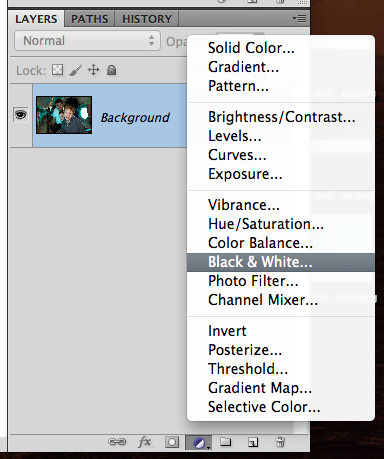The image size is (384, 459).
Task: Toggle lock position move icon
Action: tap(93, 70)
